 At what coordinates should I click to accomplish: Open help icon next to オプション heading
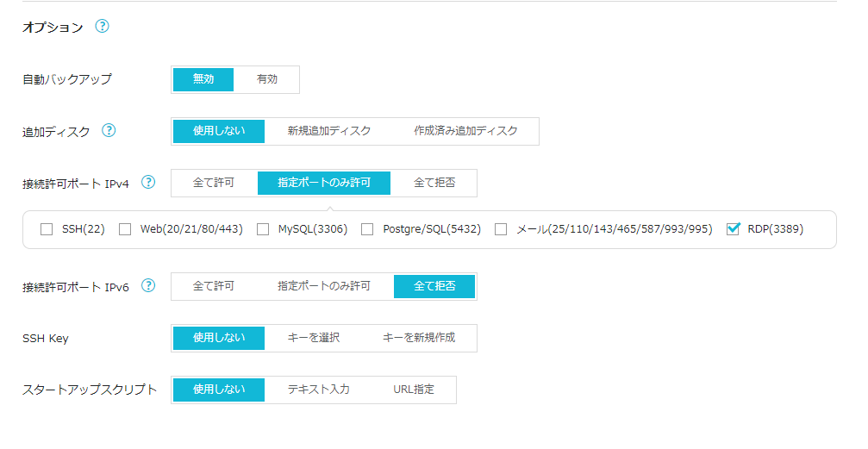point(102,26)
